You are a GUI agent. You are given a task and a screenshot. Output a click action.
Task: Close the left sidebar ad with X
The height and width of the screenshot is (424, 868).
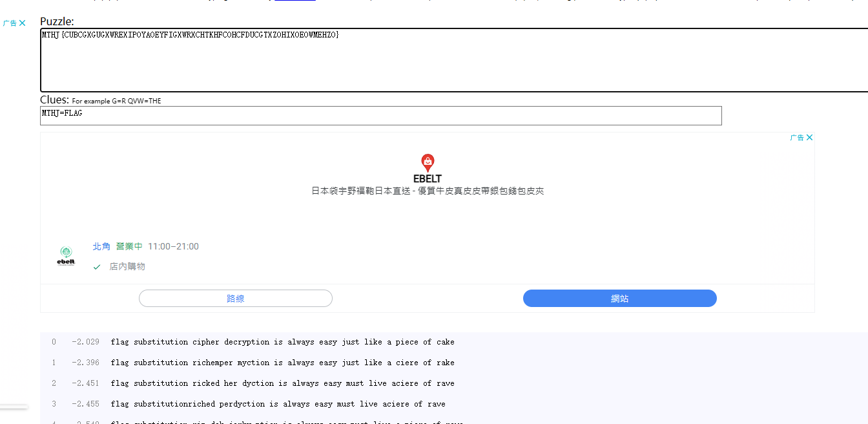click(x=23, y=23)
